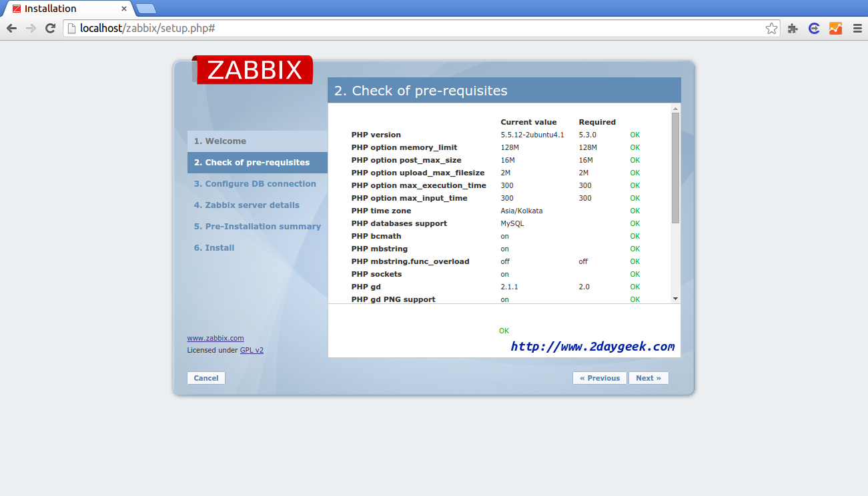The image size is (868, 496).
Task: Close the Installation tab
Action: [124, 9]
